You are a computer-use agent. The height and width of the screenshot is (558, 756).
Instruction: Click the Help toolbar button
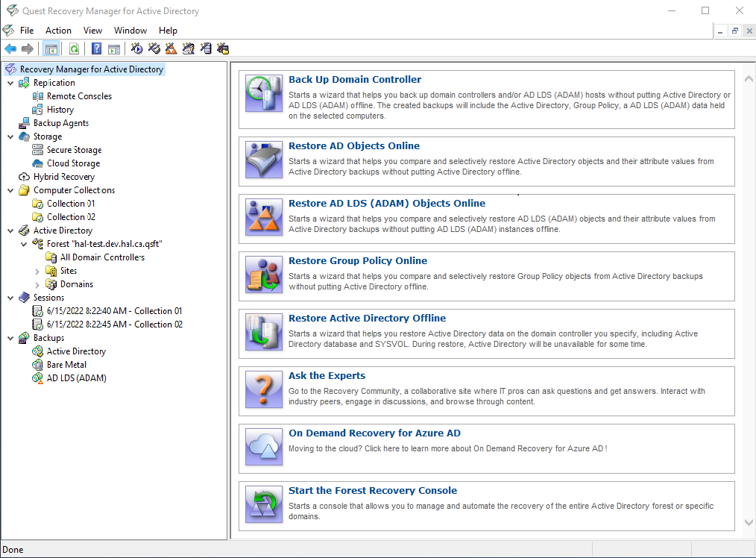point(95,48)
